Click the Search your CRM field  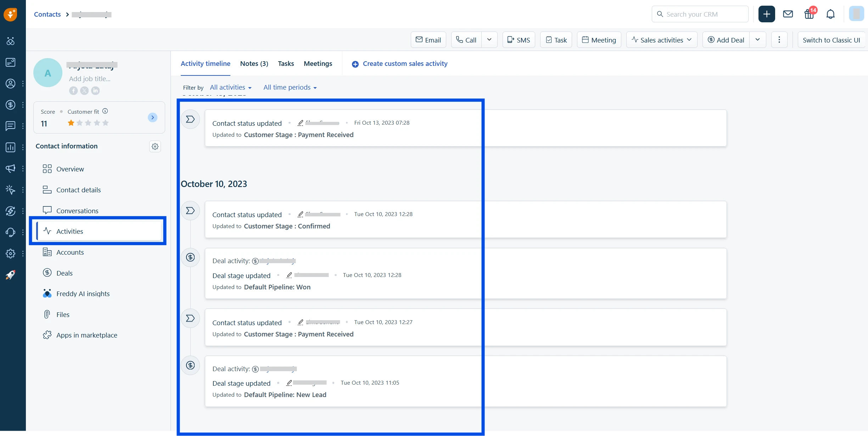[700, 14]
